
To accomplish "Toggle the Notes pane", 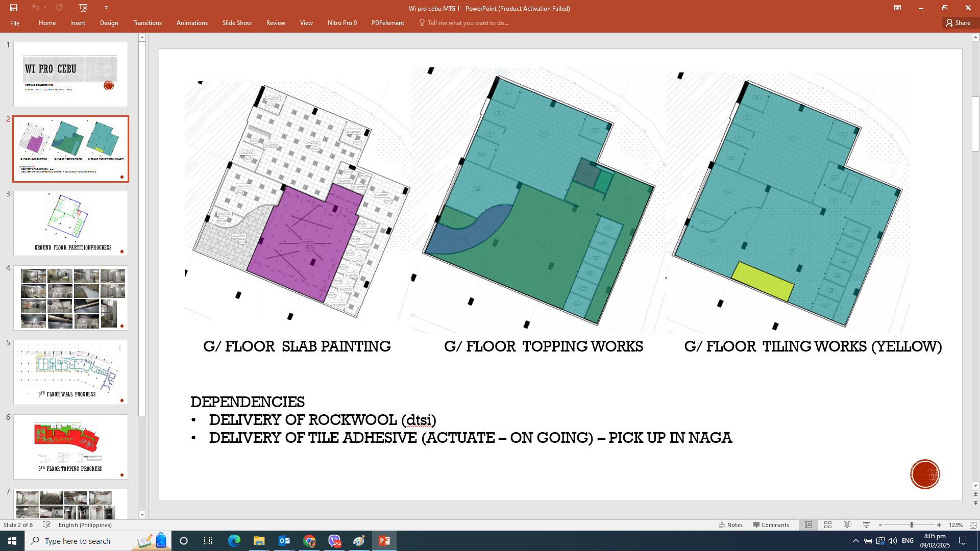I will [x=731, y=525].
